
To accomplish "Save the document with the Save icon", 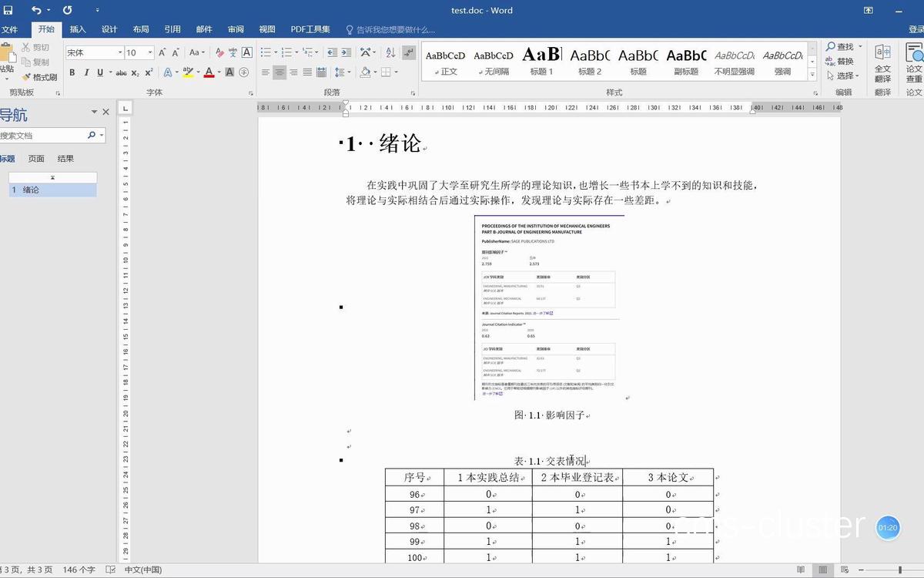I will click(x=8, y=10).
